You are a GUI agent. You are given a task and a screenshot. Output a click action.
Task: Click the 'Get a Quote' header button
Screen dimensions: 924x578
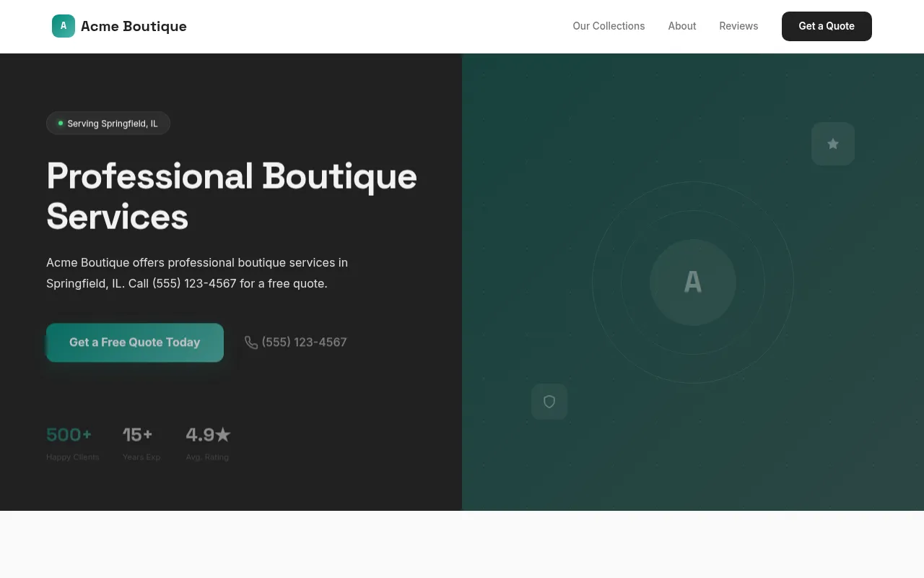pos(827,26)
